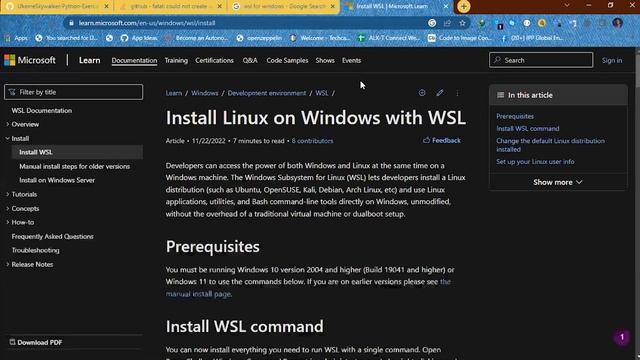Click the add to collection plus icon
Viewport: 640px width, 360px height.
tap(422, 93)
